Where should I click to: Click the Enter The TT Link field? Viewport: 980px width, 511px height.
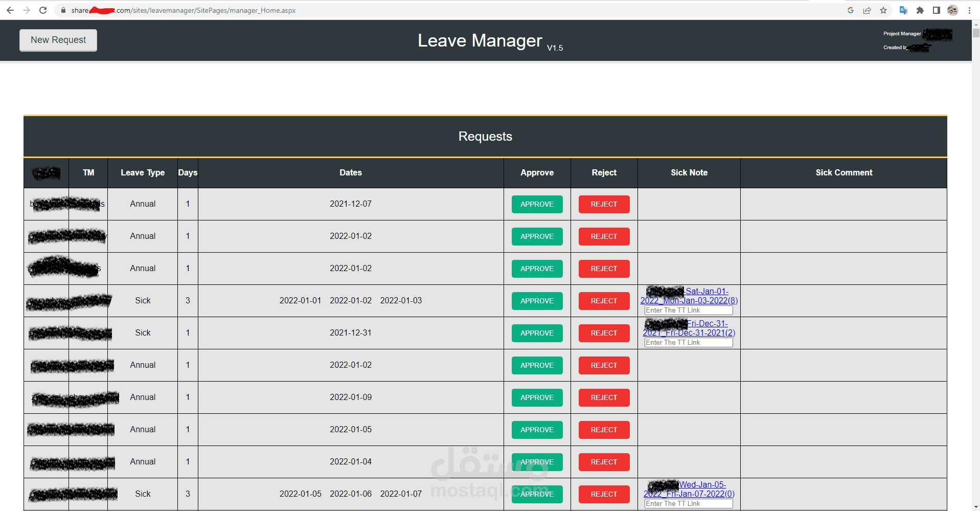[x=688, y=310]
